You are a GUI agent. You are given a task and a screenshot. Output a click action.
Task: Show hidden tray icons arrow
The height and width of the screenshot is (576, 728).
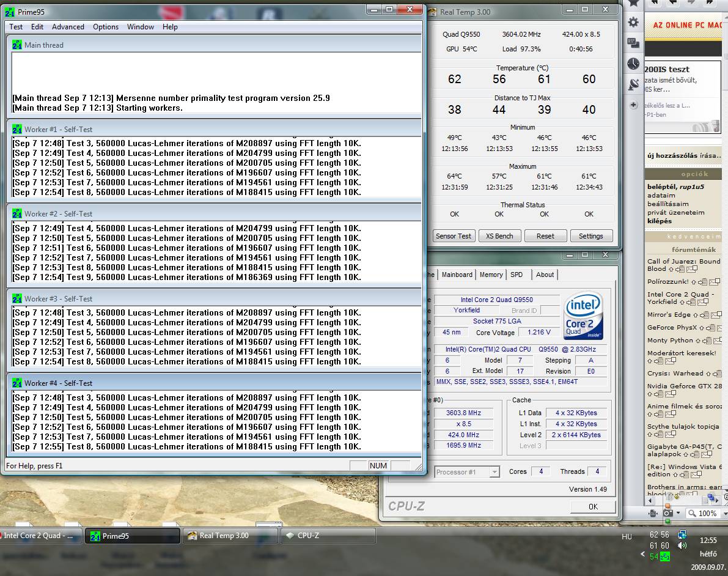[642, 554]
